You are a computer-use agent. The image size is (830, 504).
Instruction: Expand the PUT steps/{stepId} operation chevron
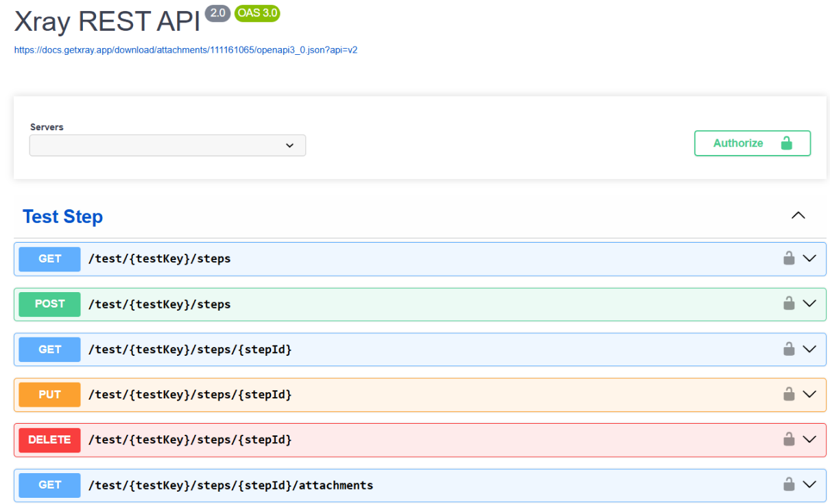point(809,394)
